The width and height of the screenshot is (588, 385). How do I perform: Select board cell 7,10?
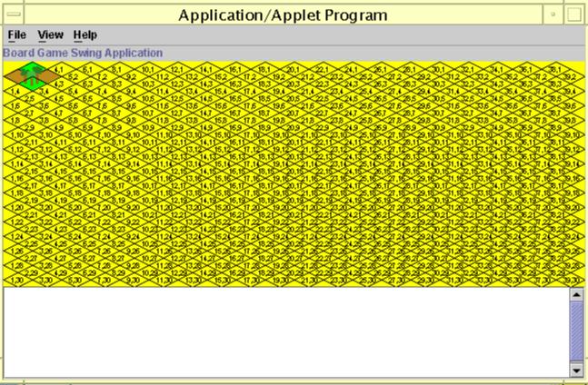[105, 134]
